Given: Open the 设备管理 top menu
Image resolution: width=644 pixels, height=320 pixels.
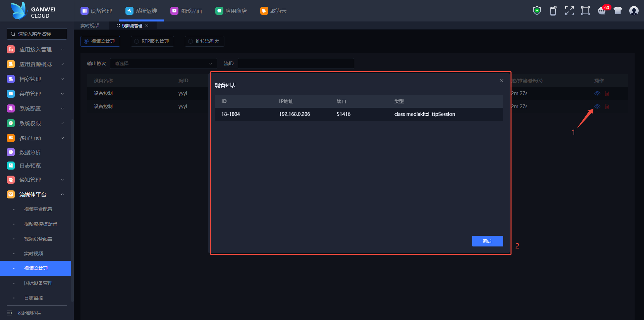Looking at the screenshot, I should 97,11.
